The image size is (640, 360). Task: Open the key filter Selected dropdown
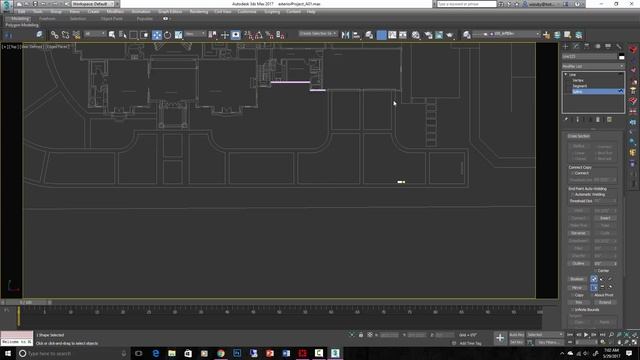(544, 335)
